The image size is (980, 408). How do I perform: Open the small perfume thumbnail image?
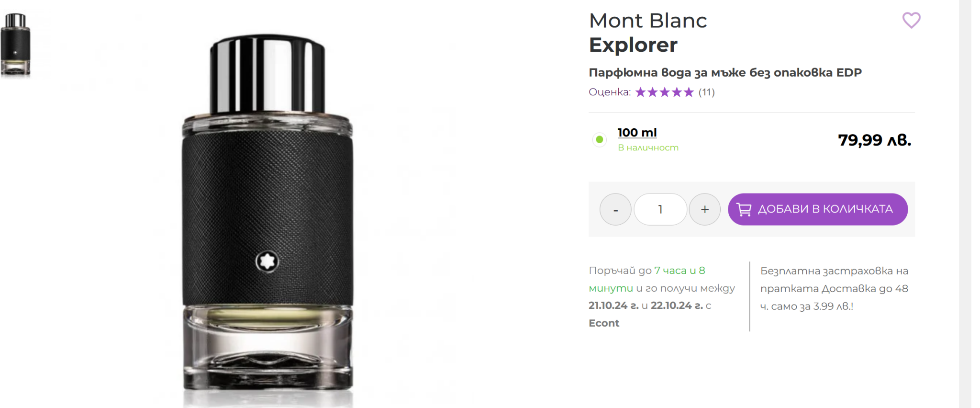tap(15, 44)
